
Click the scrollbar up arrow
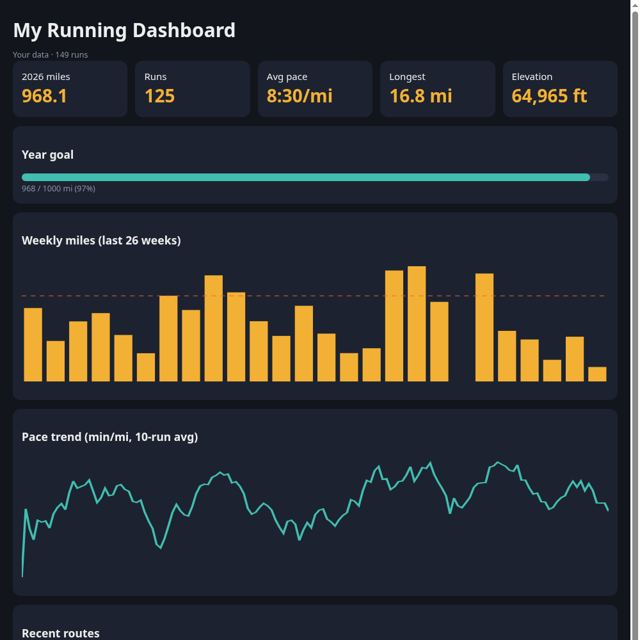coord(635,4)
